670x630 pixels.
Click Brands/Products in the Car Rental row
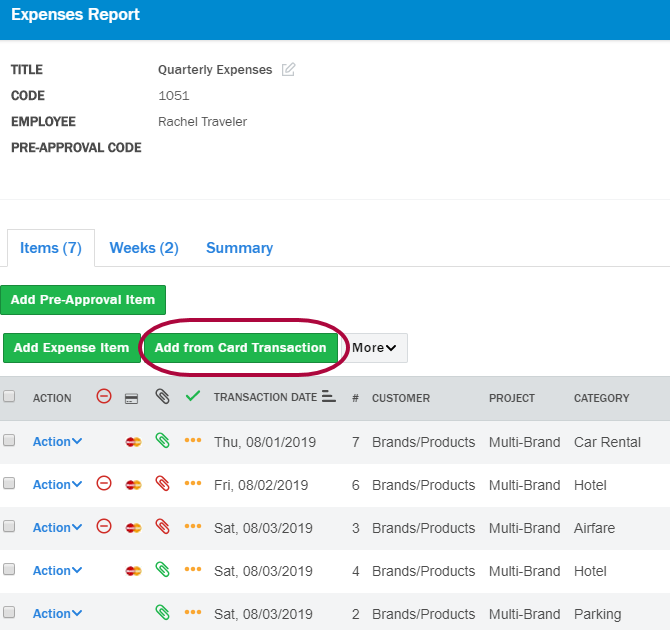point(423,442)
